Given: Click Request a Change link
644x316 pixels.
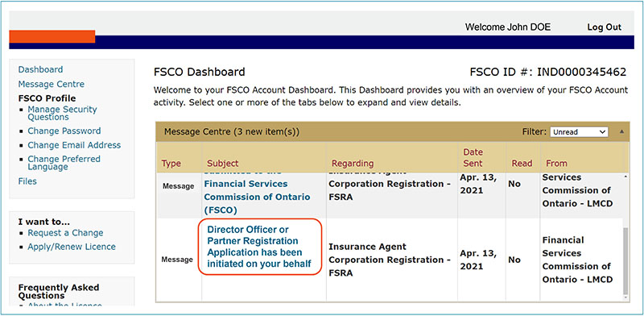Looking at the screenshot, I should tap(65, 233).
